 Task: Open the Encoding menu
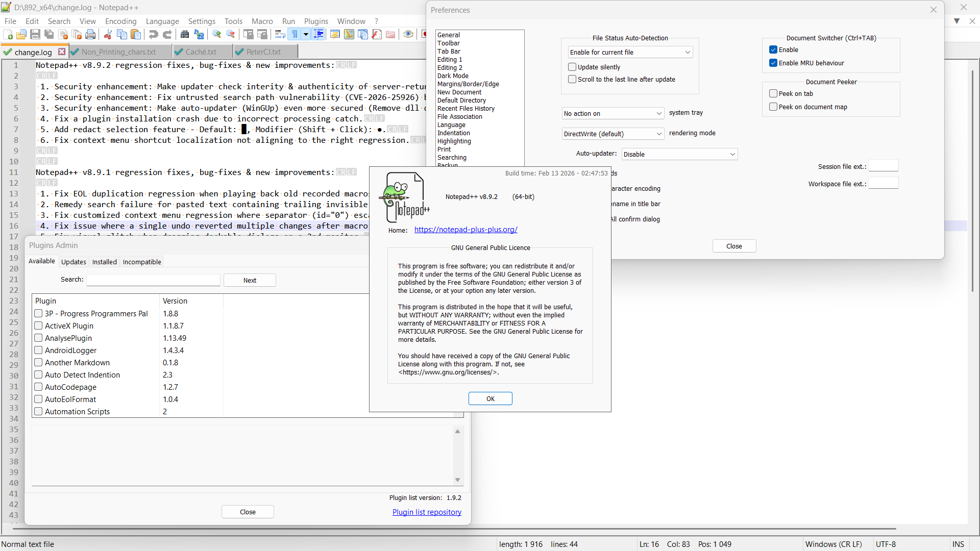(120, 21)
